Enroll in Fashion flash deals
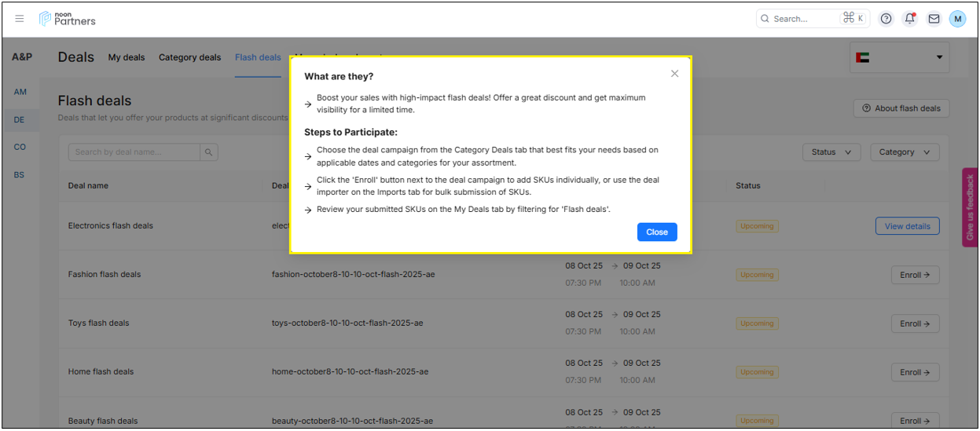 coord(915,276)
